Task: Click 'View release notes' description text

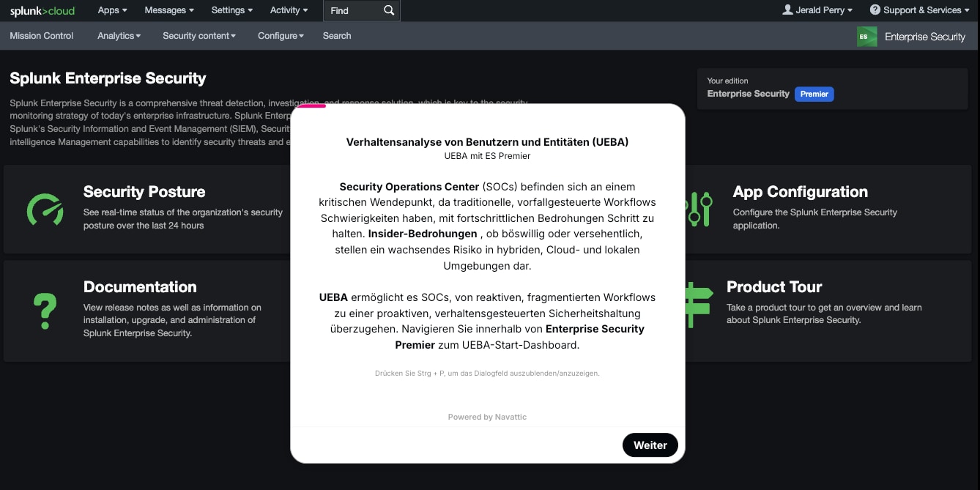Action: point(172,320)
